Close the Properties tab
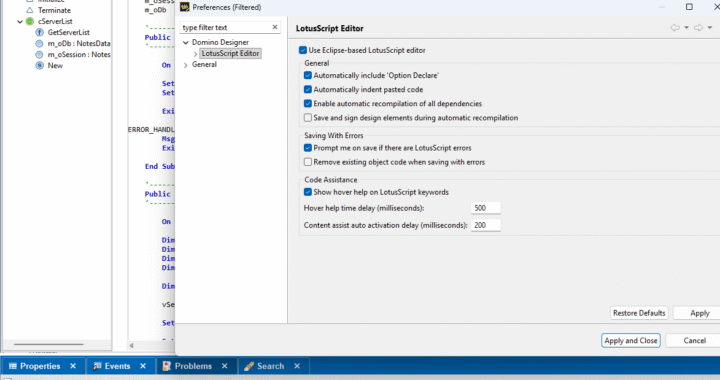 coord(73,366)
